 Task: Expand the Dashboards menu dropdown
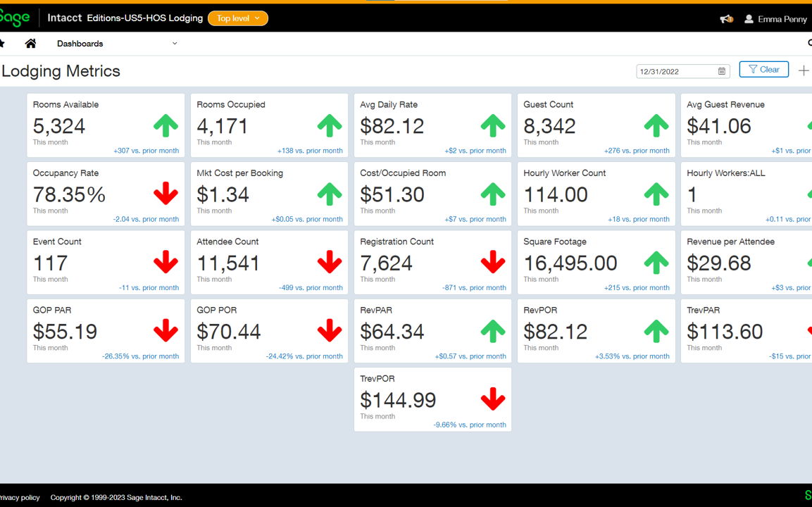tap(175, 44)
